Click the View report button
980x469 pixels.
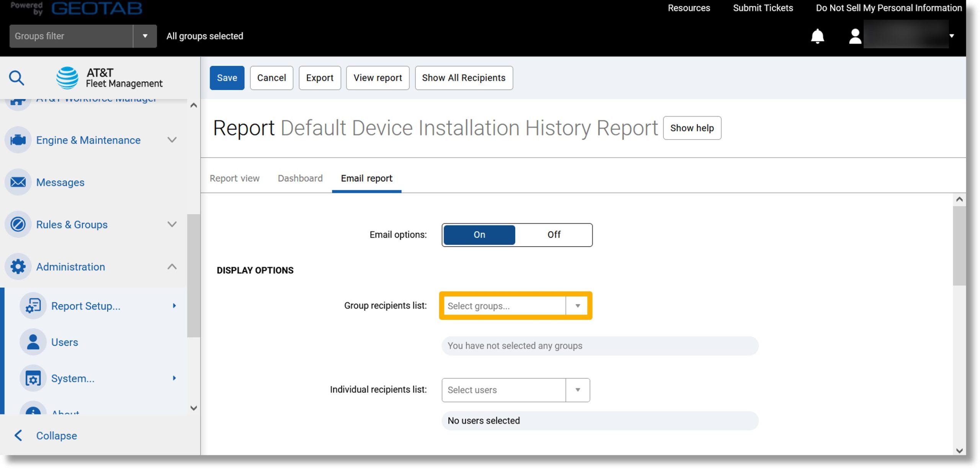[x=377, y=78]
